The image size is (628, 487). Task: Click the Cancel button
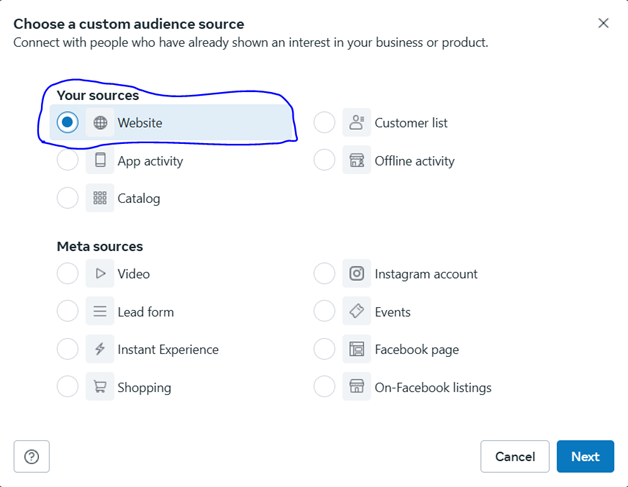515,457
